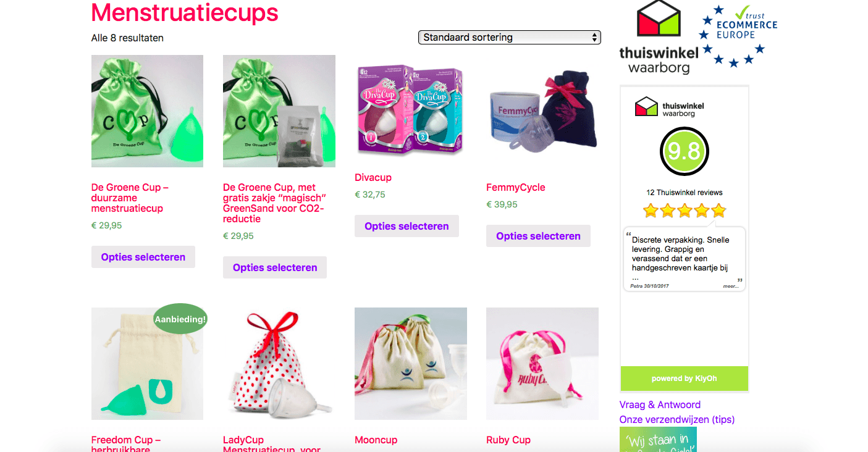Open the Standaard sortering dropdown
Screen dimensions: 868x452
click(510, 37)
